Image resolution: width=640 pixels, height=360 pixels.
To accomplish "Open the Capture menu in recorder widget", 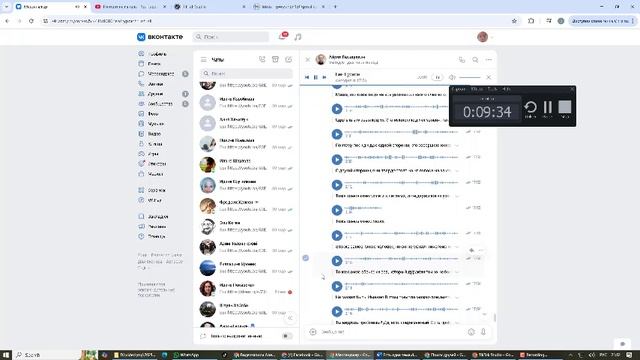I will click(x=459, y=89).
